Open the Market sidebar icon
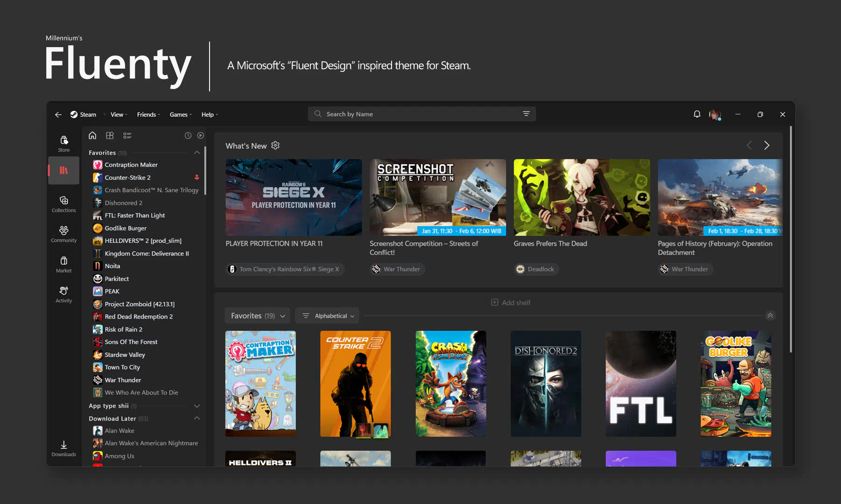Screen dimensions: 841x504 64,264
